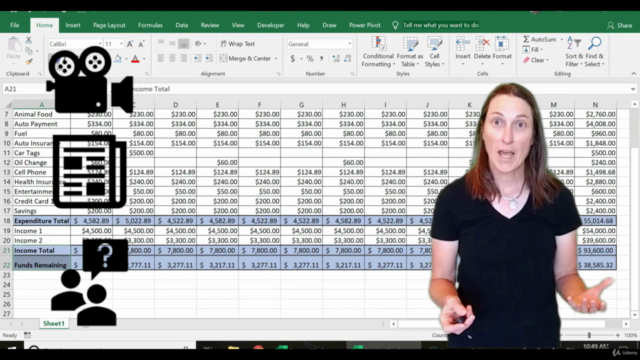Screen dimensions: 640x360
Task: Select column N header
Action: click(595, 105)
